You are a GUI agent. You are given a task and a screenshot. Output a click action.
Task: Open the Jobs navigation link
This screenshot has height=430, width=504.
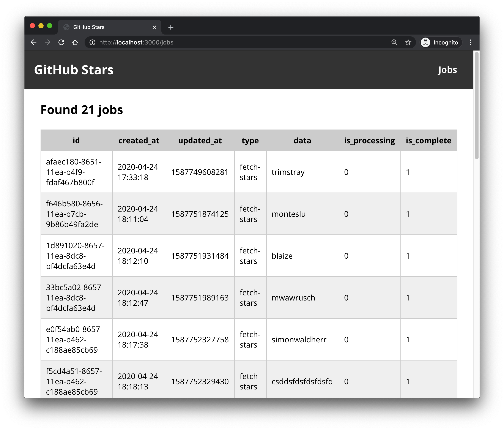click(447, 70)
